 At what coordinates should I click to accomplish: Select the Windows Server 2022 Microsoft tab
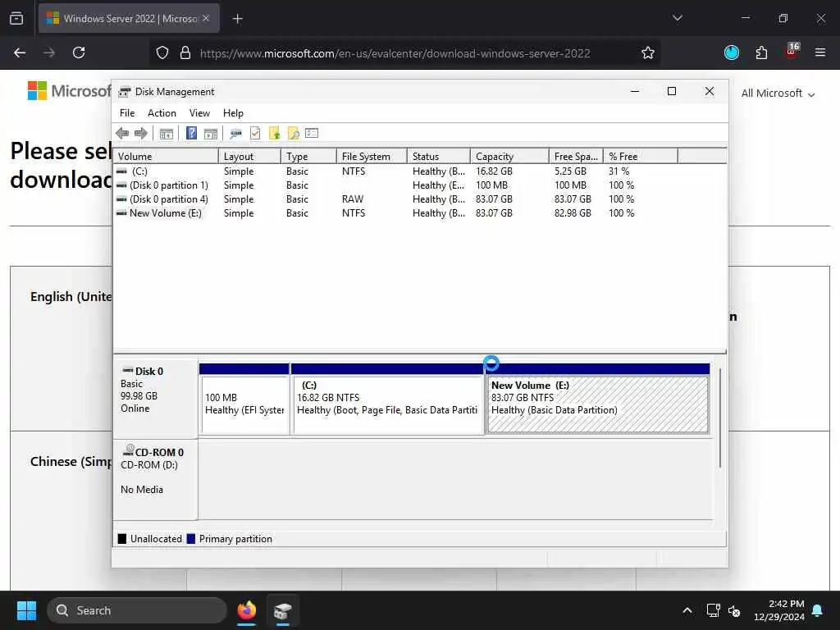[x=129, y=18]
